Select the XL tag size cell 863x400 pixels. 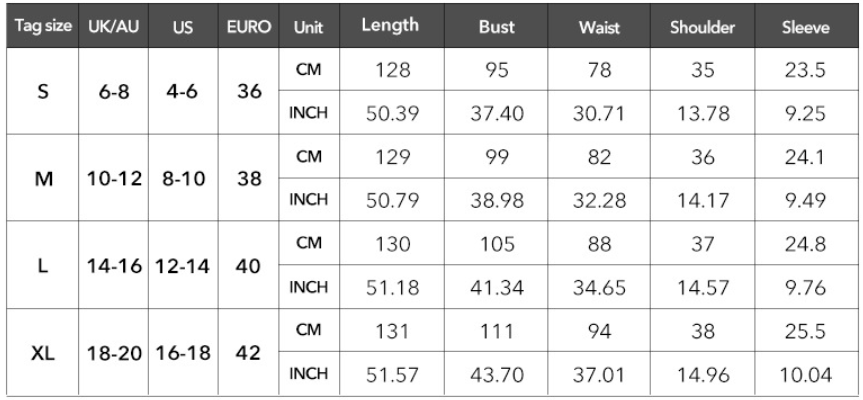pyautogui.click(x=43, y=352)
